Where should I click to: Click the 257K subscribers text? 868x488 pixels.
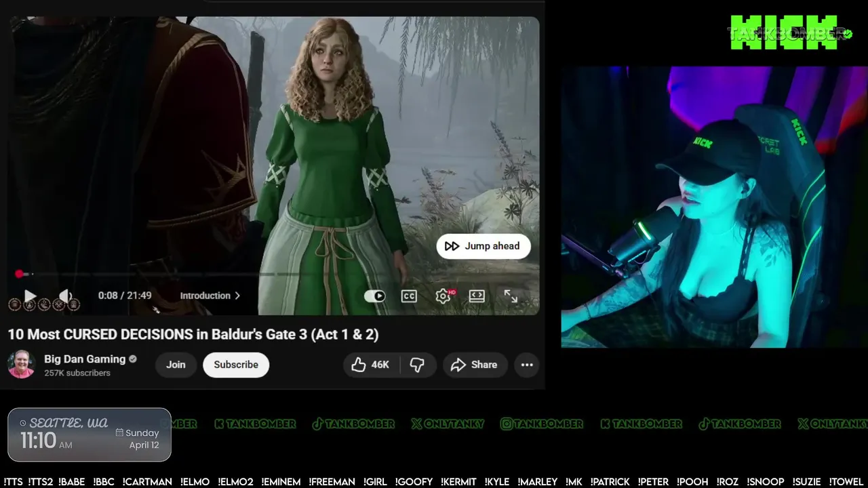[x=77, y=373]
